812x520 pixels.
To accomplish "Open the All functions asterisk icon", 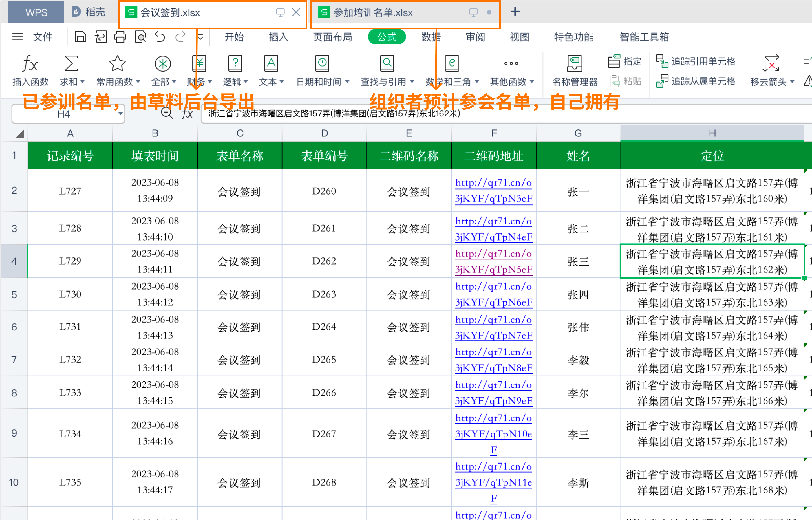I will (163, 63).
